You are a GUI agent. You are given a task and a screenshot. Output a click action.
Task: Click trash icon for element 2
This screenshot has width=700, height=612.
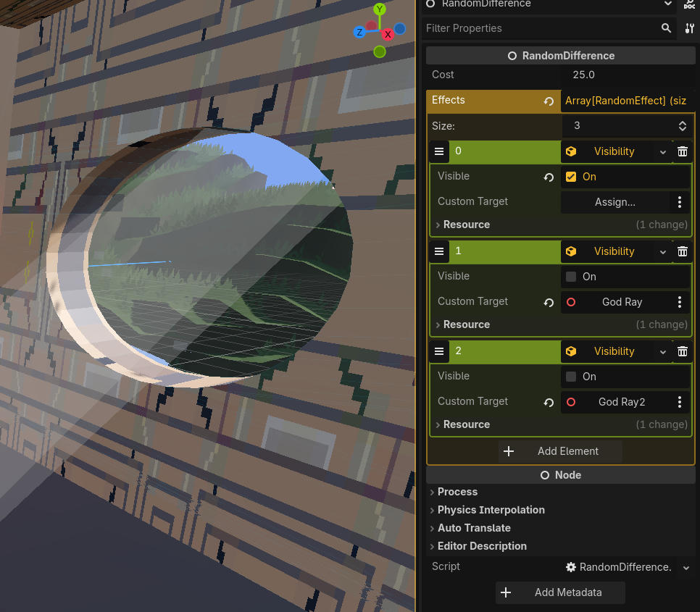pyautogui.click(x=682, y=351)
